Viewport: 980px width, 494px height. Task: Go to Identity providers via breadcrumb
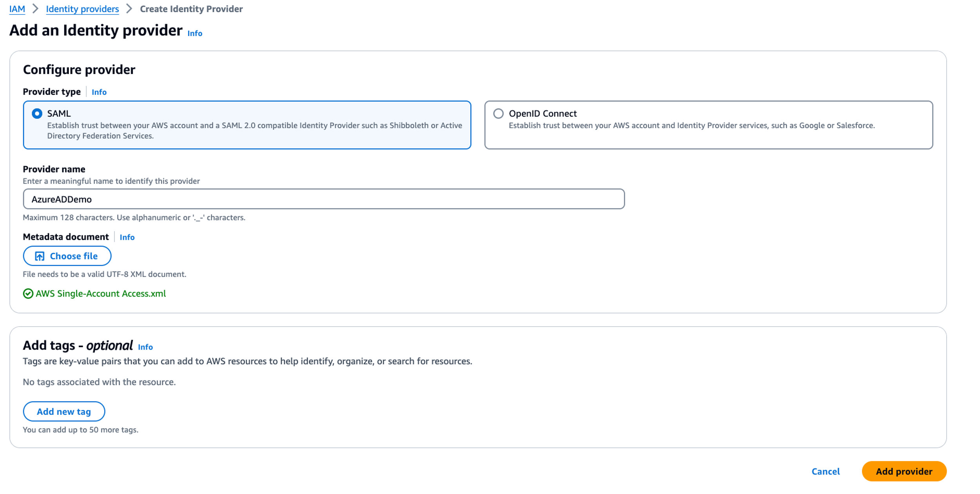click(82, 9)
